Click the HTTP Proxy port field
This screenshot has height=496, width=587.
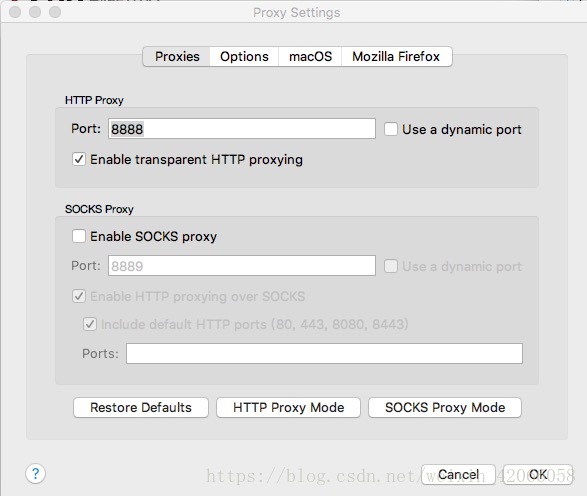click(x=242, y=129)
